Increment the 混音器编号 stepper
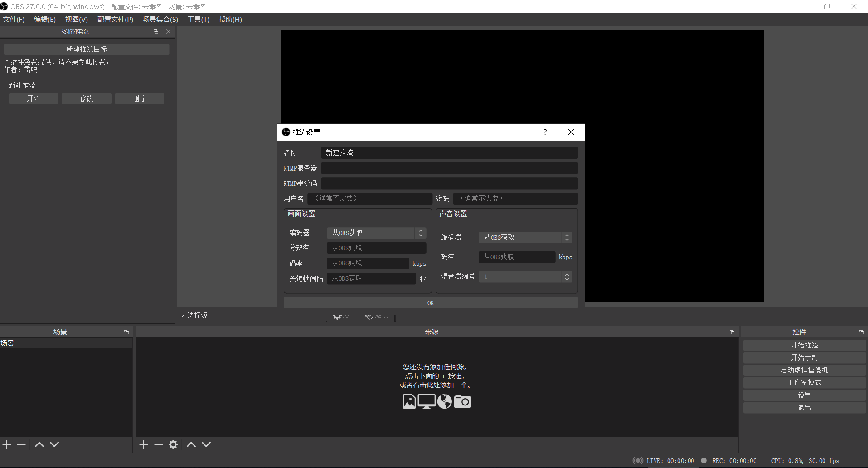The height and width of the screenshot is (468, 868). click(x=567, y=274)
